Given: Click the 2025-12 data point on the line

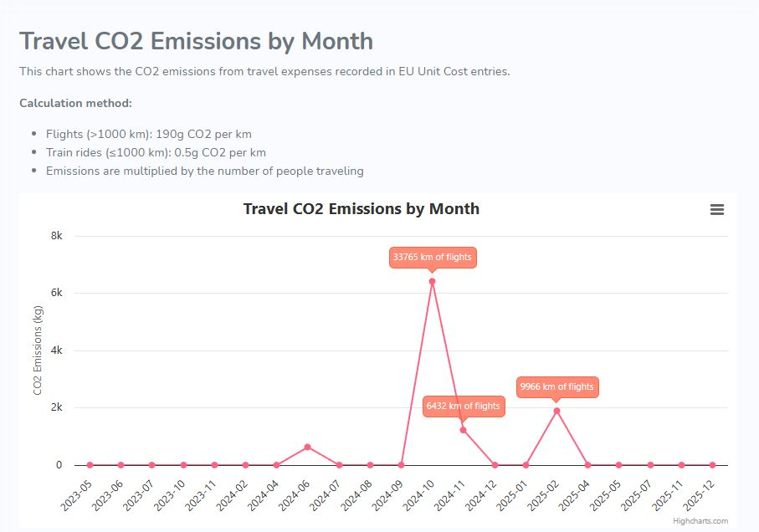Looking at the screenshot, I should [712, 465].
